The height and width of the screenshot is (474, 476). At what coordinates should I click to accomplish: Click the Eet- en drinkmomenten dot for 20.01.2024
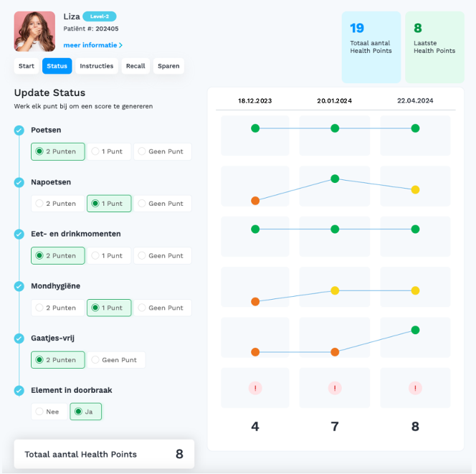tap(335, 229)
